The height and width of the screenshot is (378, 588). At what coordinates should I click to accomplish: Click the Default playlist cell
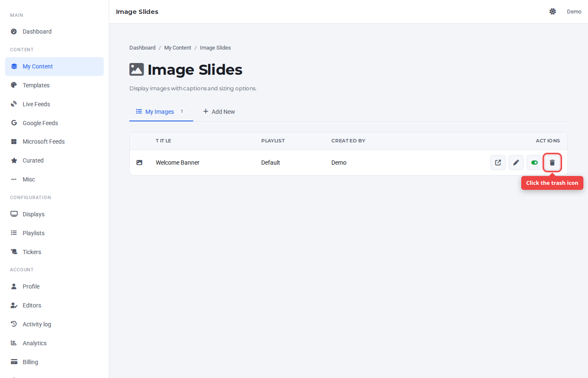(270, 163)
